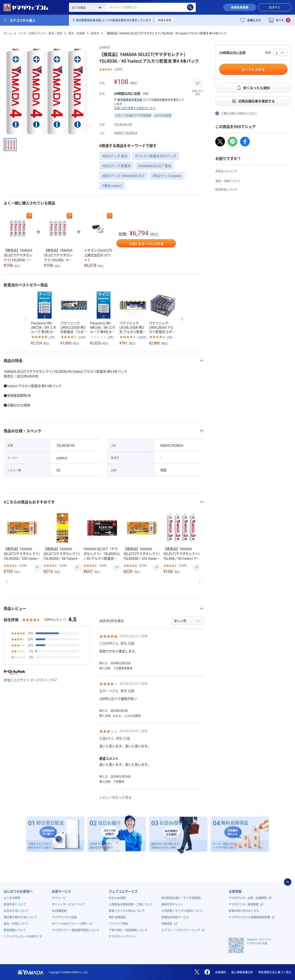Collapse the 商品の特長 section
295x980 pixels.
click(x=202, y=360)
